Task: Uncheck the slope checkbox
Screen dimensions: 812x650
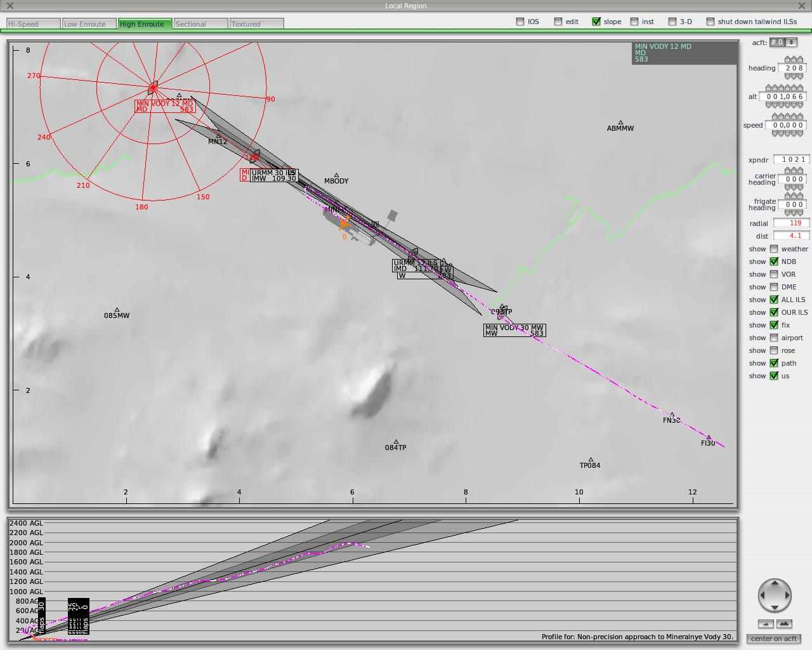Action: 596,22
